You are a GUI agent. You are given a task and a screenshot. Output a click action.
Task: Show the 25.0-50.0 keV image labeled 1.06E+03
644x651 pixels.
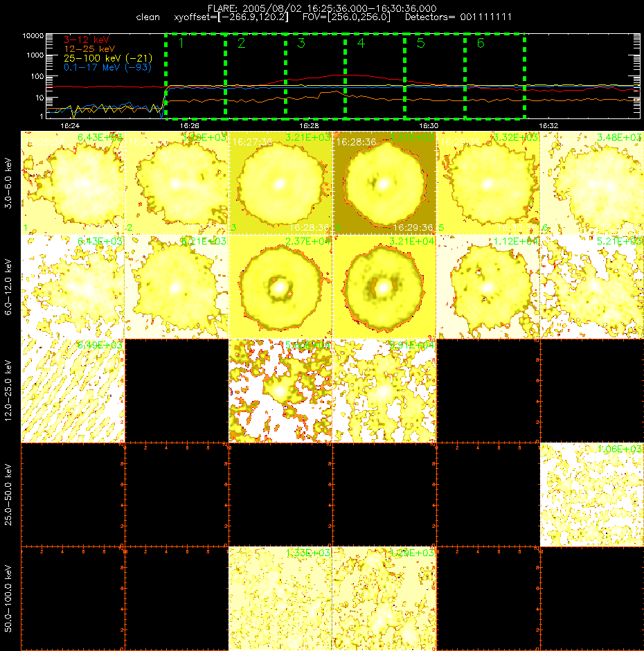(591, 494)
